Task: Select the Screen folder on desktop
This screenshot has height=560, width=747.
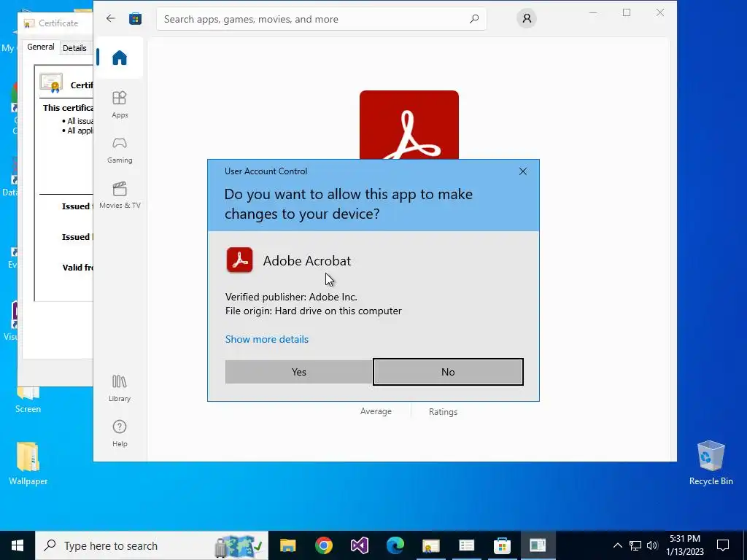Action: coord(28,401)
